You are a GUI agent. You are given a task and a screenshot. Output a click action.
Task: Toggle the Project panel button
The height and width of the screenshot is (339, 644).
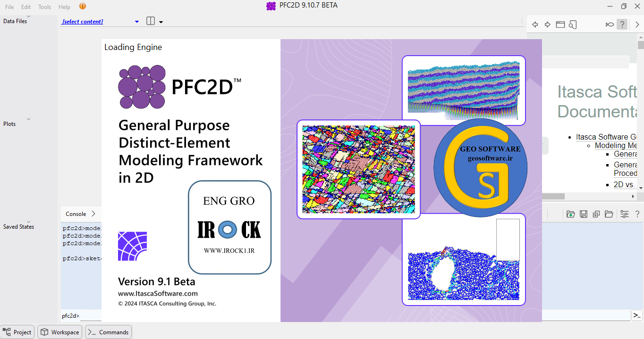coord(17,332)
